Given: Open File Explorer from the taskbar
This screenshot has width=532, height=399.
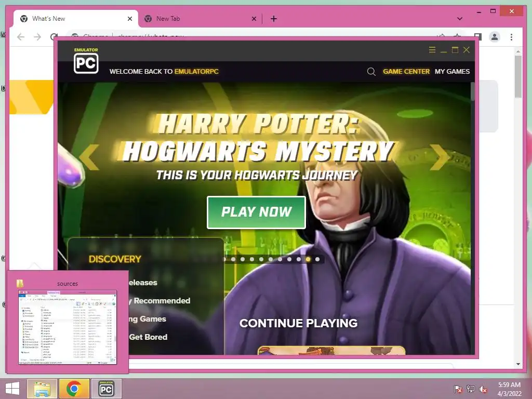Looking at the screenshot, I should tap(42, 389).
